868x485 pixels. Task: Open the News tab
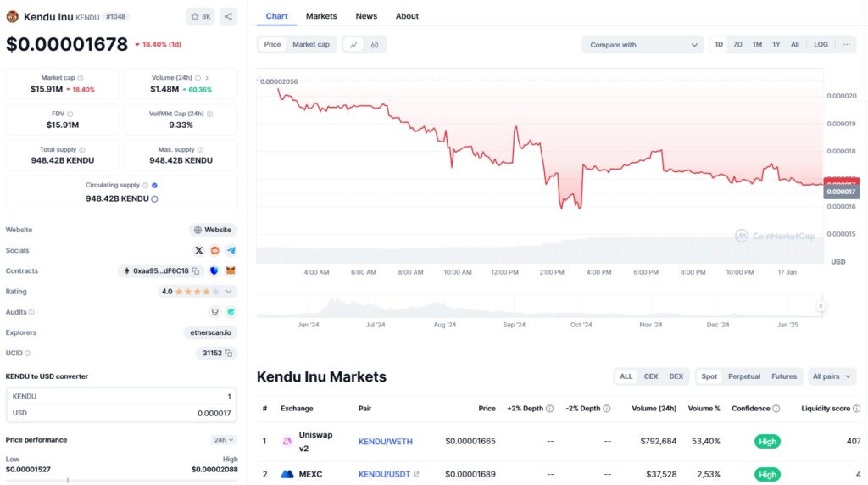(x=366, y=16)
